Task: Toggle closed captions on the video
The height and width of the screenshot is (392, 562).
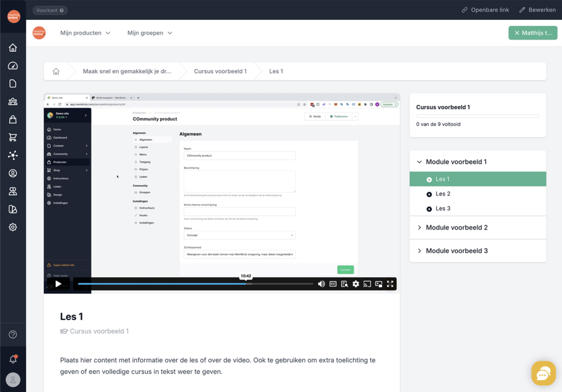Action: point(333,284)
